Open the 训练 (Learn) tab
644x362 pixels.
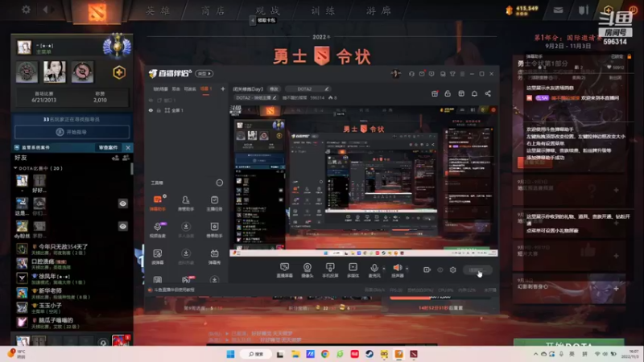[323, 10]
